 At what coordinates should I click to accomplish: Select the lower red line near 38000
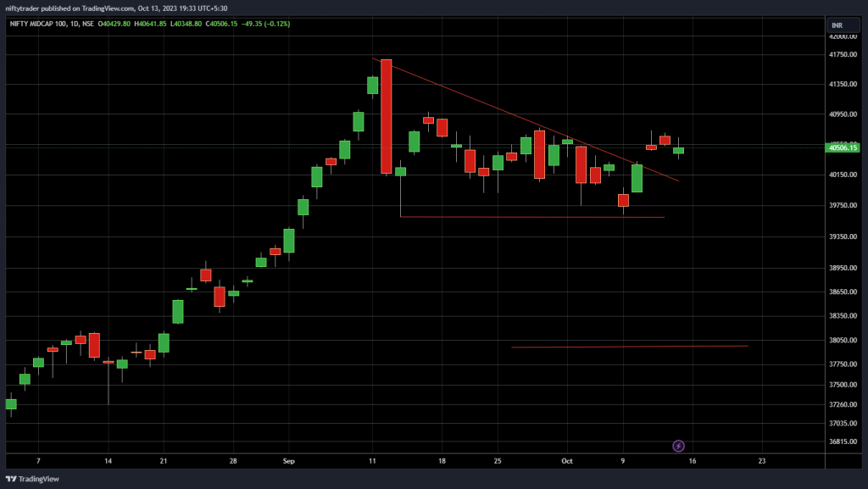(x=630, y=347)
